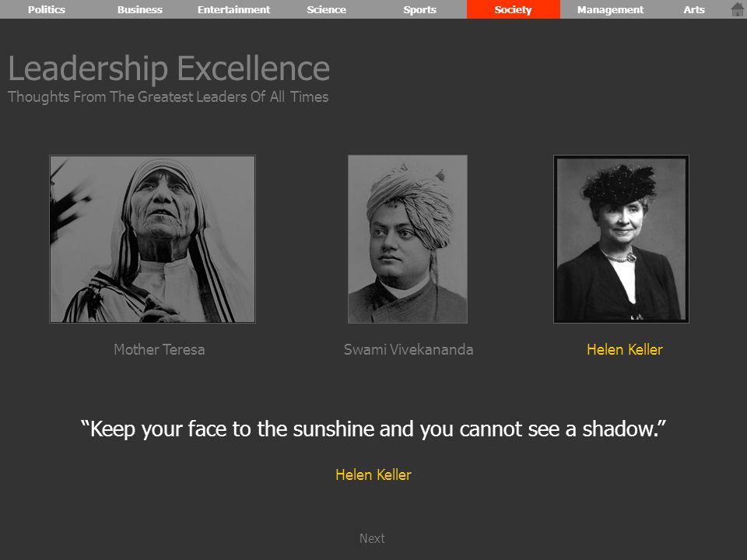Open the Management tab
This screenshot has width=747, height=560.
[x=610, y=9]
